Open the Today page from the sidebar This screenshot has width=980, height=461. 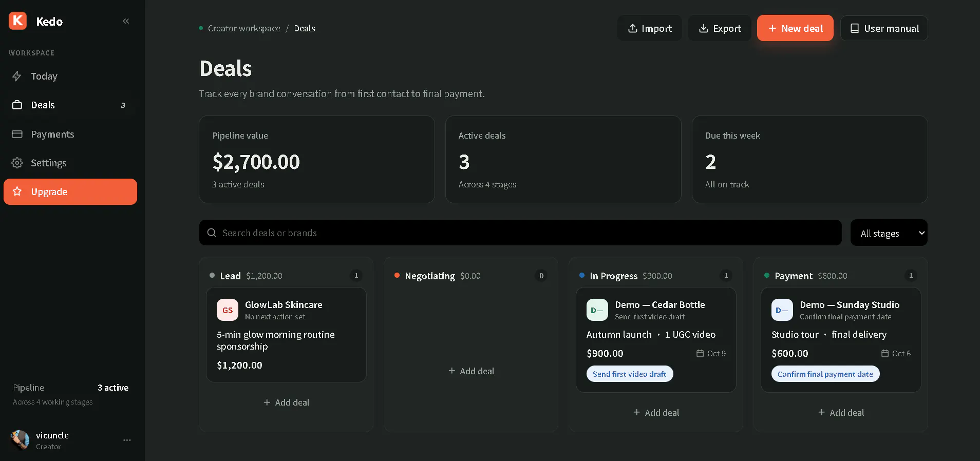tap(70, 76)
